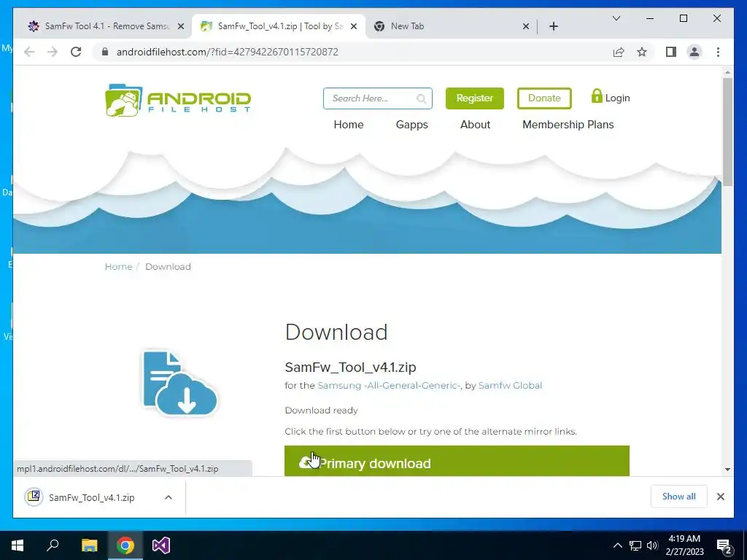Reload the current page

coord(76,52)
